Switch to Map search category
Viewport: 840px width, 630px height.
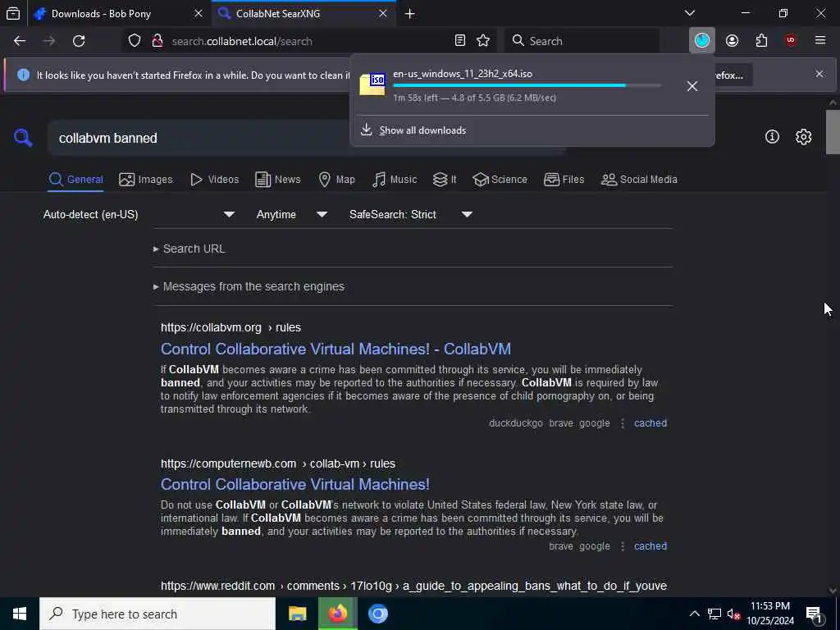336,180
